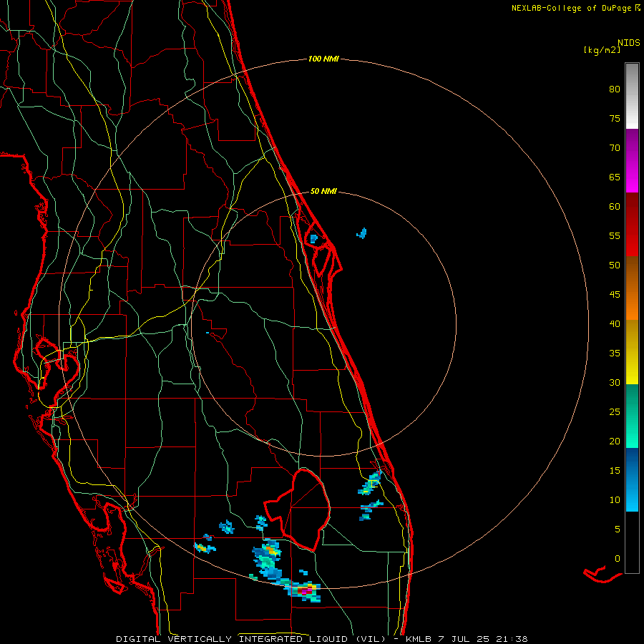Click the 65 value on the color scale
The width and height of the screenshot is (644, 644).
click(615, 177)
